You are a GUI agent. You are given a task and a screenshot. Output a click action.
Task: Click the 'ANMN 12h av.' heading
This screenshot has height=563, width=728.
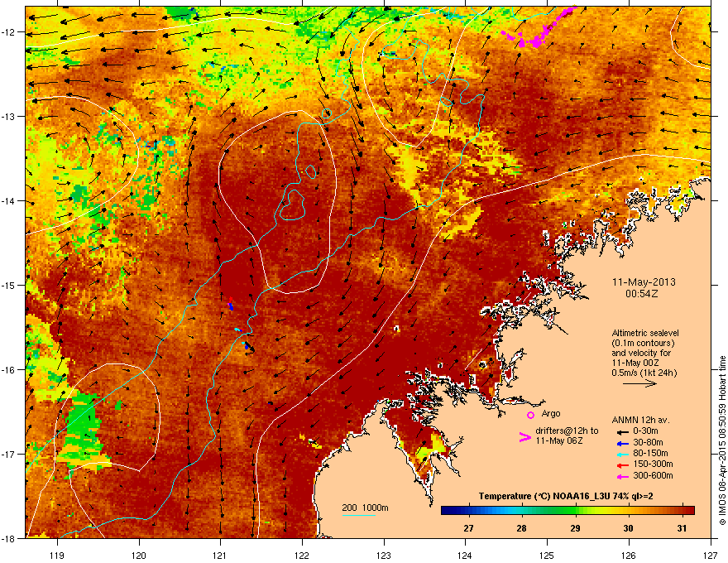[640, 420]
